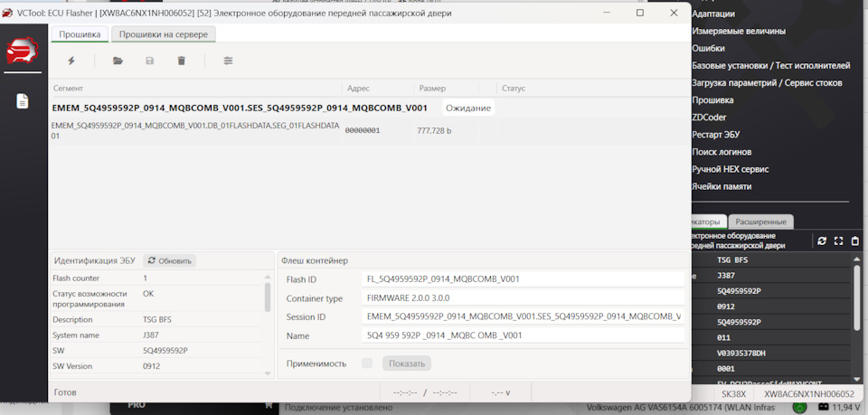Viewport: 868px width, 415px height.
Task: Open Базовые установки / Тест исполнителей
Action: 771,65
